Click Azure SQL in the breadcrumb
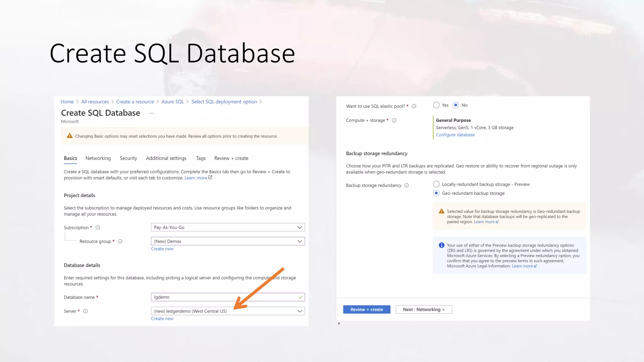This screenshot has height=362, width=644. 173,102
